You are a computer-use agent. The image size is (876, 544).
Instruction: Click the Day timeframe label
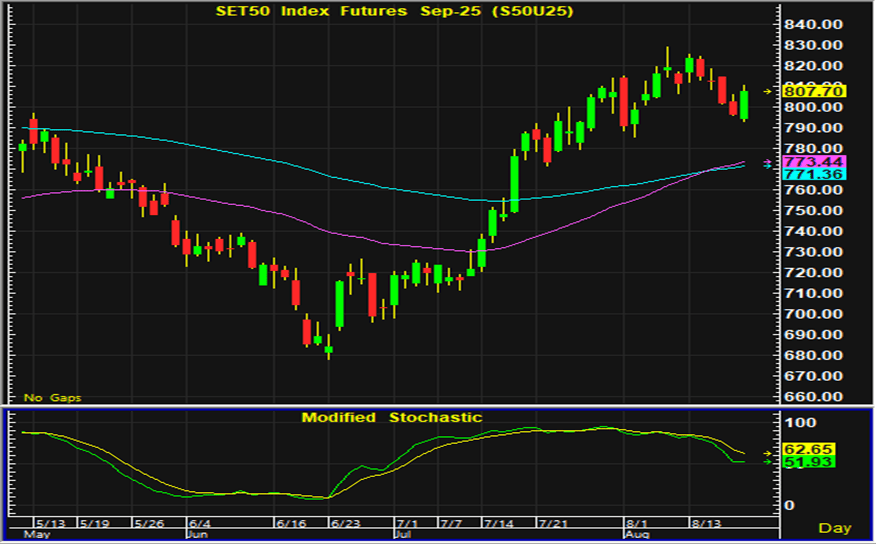point(834,527)
